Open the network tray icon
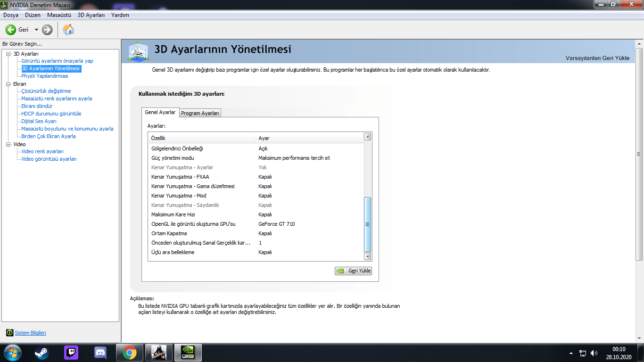The width and height of the screenshot is (644, 362). click(583, 353)
